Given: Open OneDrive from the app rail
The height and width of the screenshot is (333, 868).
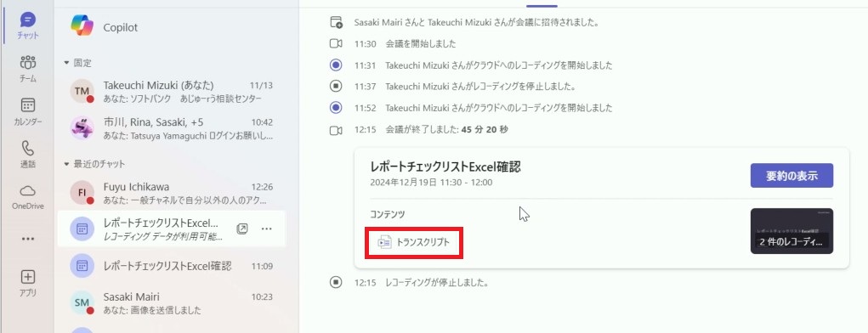Looking at the screenshot, I should point(28,197).
